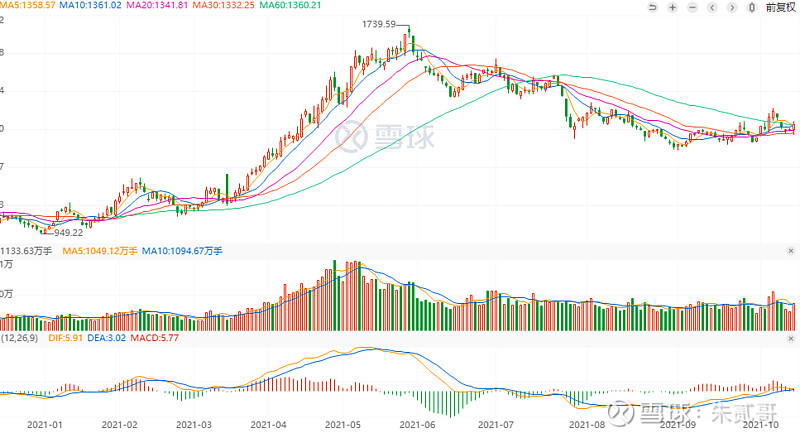This screenshot has width=800, height=438.
Task: Click the 2021-02 date axis label
Action: [x=119, y=425]
